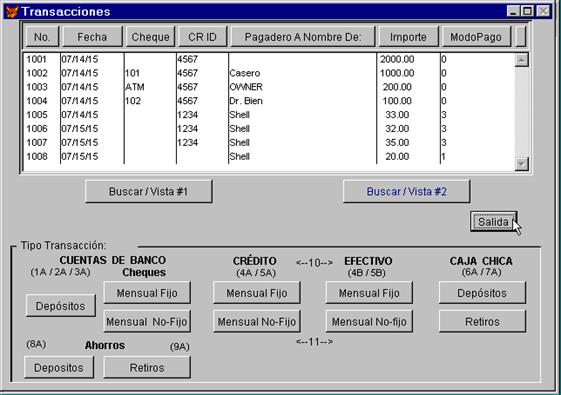
Task: Click the list scrollbar down arrow
Action: coord(521,164)
